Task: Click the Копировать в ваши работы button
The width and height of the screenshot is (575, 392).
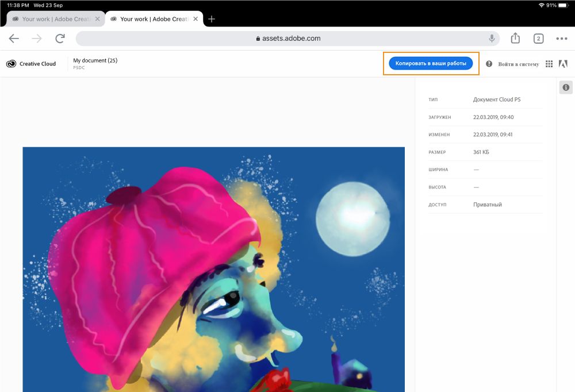Action: [x=431, y=63]
